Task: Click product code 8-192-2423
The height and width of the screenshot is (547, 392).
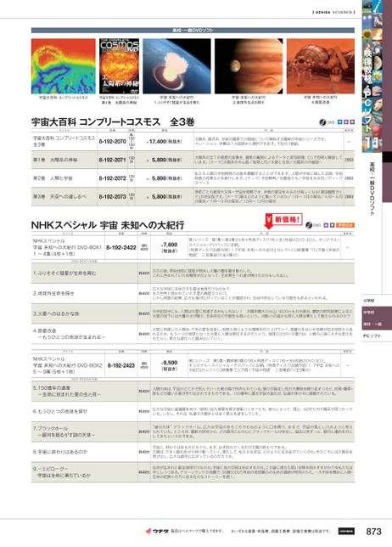Action: [121, 365]
